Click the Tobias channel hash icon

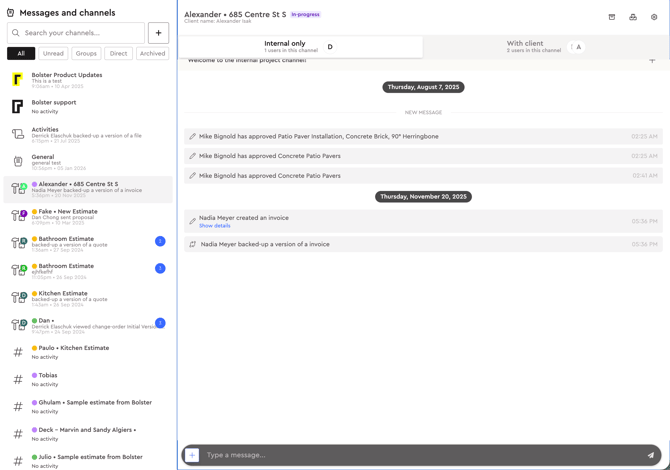pyautogui.click(x=18, y=379)
